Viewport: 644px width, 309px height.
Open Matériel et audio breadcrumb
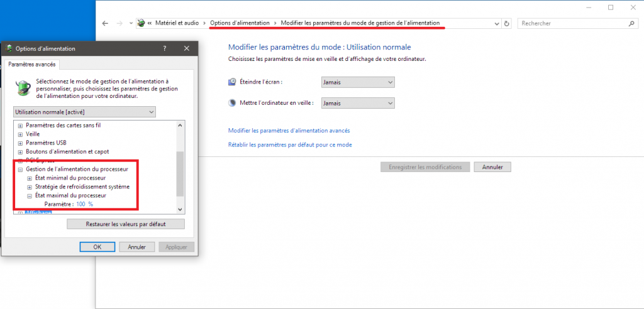[x=178, y=23]
